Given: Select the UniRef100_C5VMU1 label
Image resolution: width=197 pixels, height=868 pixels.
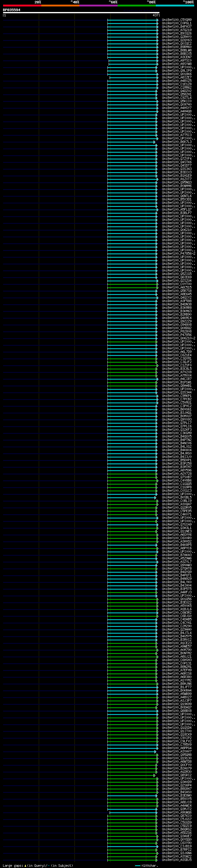Looking at the screenshot, I should point(177,403).
